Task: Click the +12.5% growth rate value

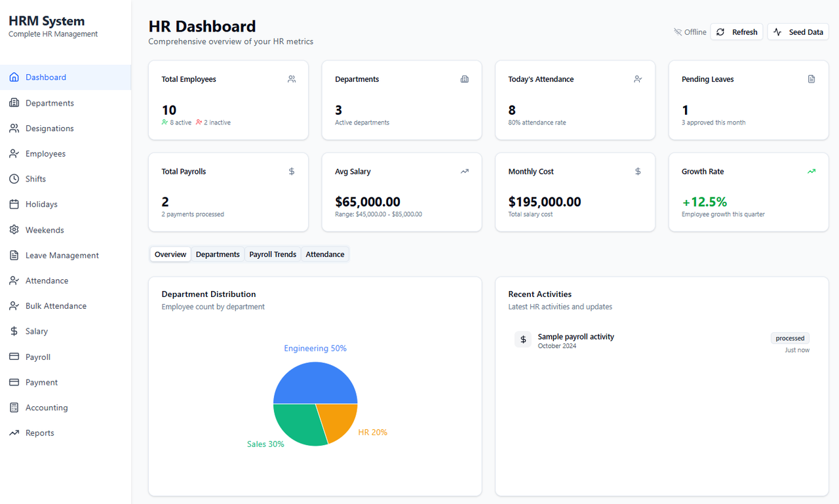Action: click(x=705, y=202)
